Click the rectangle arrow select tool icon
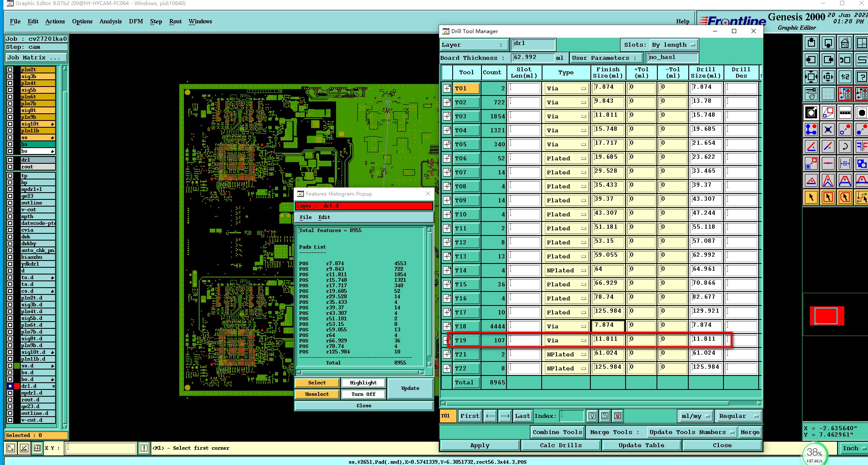This screenshot has width=868, height=465. (x=828, y=197)
